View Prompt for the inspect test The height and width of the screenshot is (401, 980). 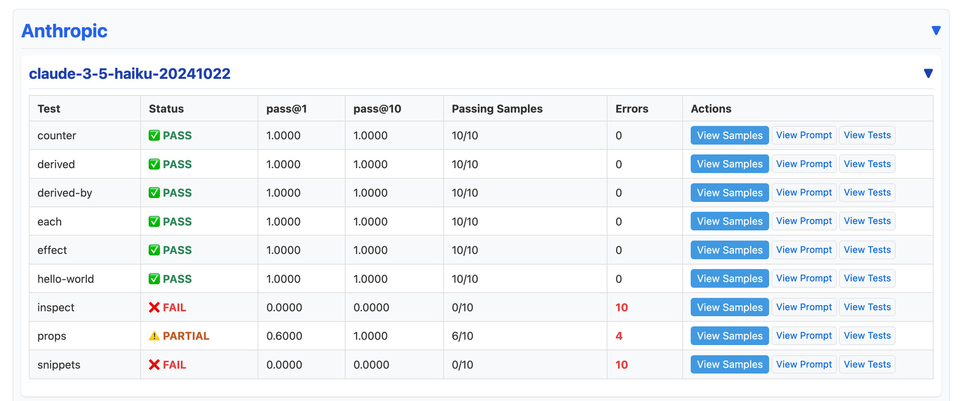[x=804, y=307]
